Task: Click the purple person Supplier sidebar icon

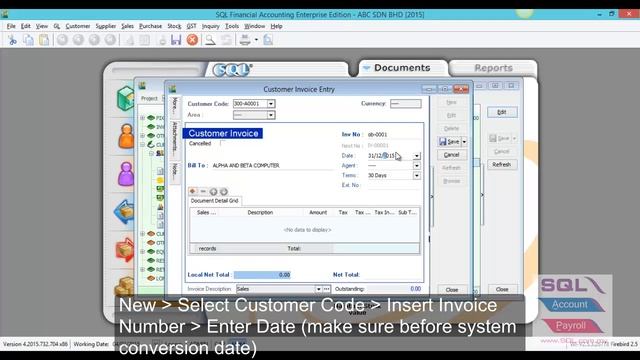Action: (x=126, y=174)
